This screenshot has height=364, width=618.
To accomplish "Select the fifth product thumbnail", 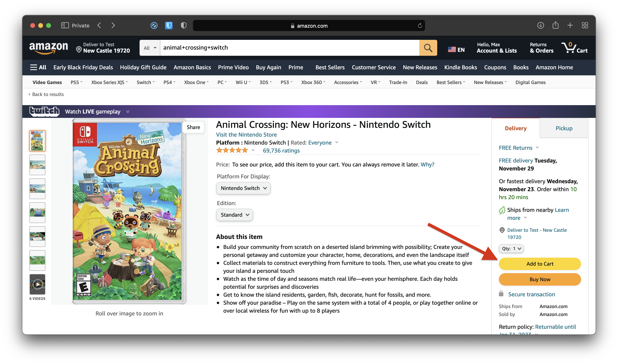I will pos(37,236).
